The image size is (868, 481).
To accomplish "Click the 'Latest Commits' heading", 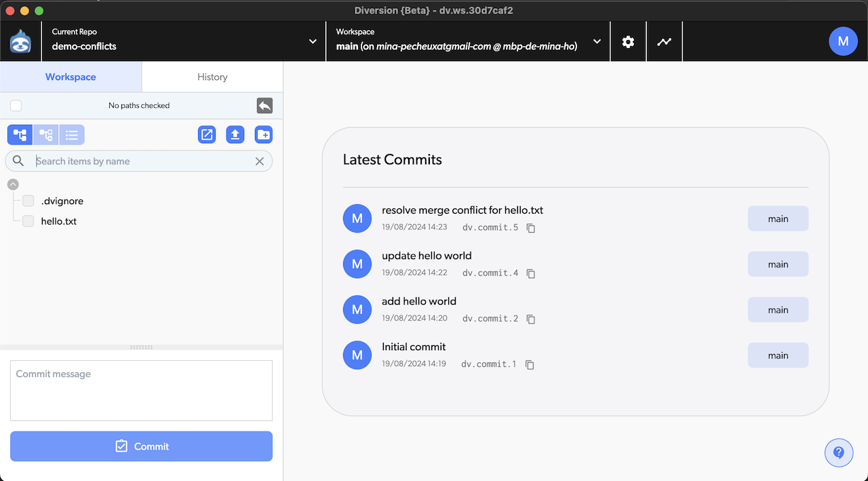I will tap(392, 159).
